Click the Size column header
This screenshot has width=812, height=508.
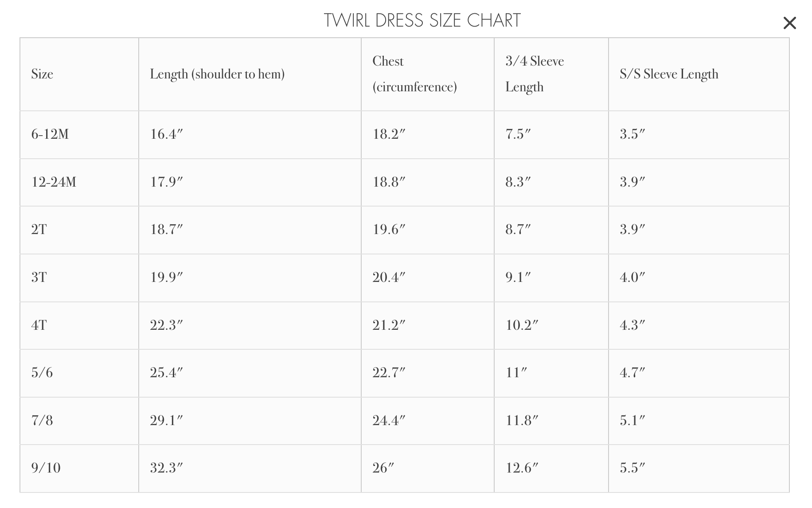42,74
